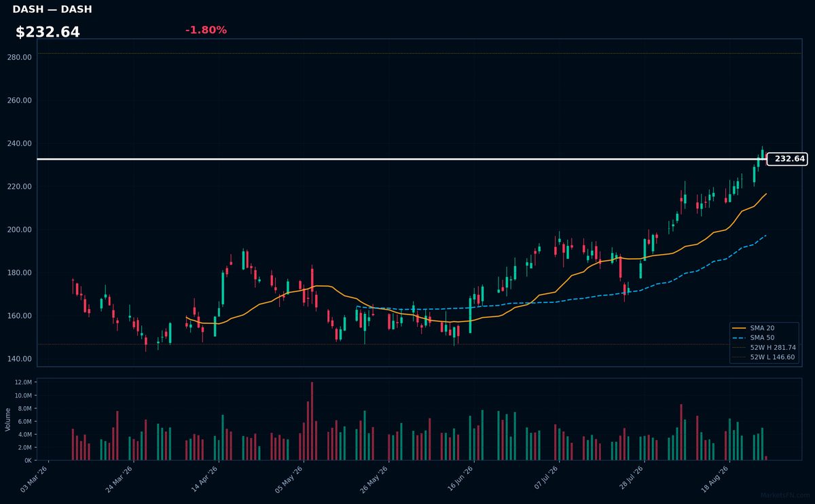Viewport: 815px width, 504px height.
Task: Click the 220.00 price axis label
Action: [20, 187]
